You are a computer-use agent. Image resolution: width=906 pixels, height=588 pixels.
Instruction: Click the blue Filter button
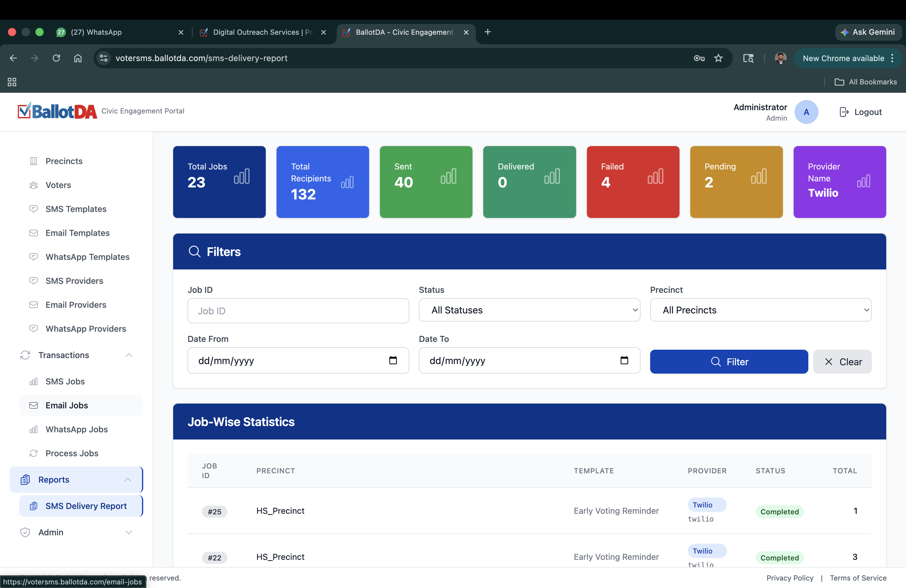(729, 362)
